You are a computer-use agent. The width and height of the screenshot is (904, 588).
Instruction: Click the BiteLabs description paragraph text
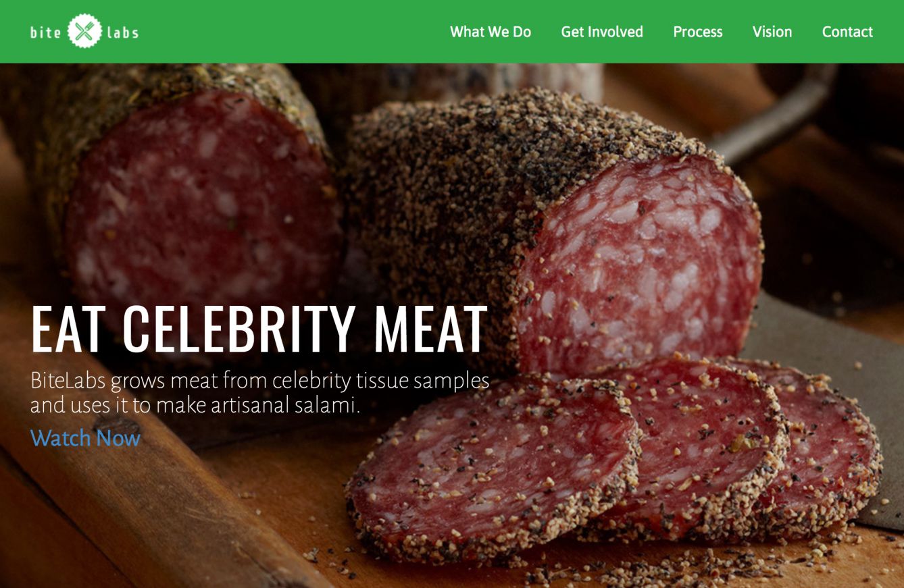coord(260,393)
